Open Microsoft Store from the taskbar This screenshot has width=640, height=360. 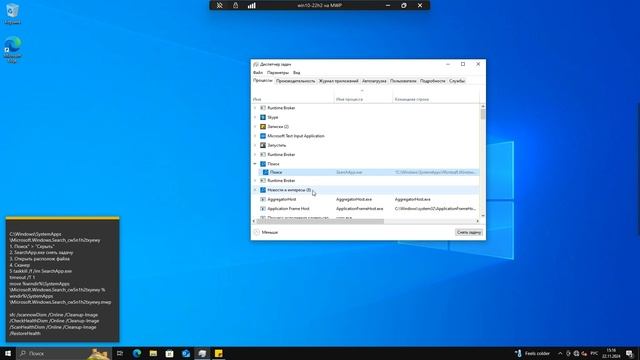[x=169, y=353]
